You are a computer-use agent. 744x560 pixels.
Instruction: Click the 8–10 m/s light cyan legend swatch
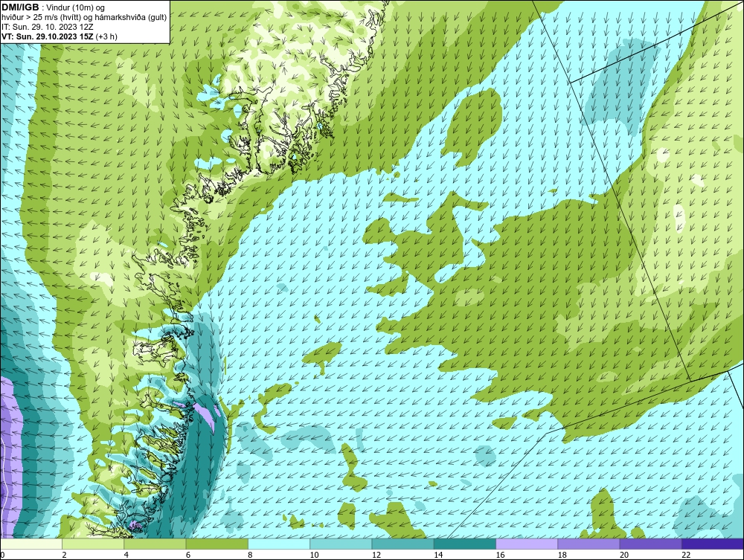tap(279, 544)
